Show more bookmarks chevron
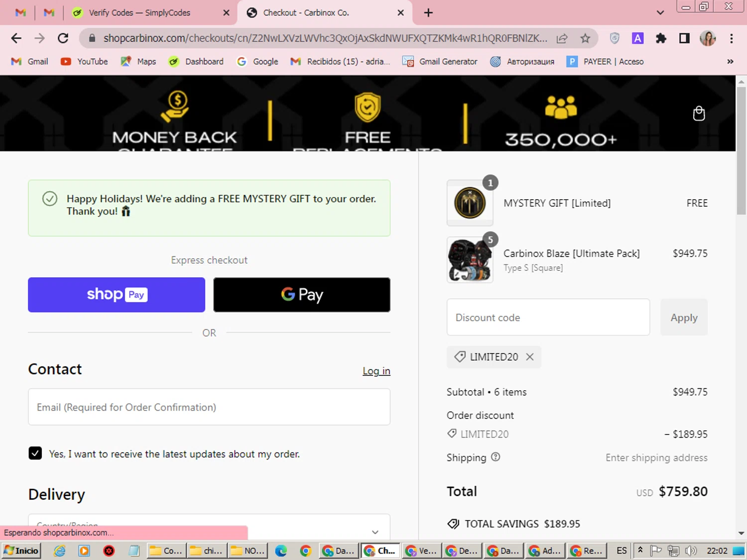This screenshot has width=747, height=560. coord(730,61)
